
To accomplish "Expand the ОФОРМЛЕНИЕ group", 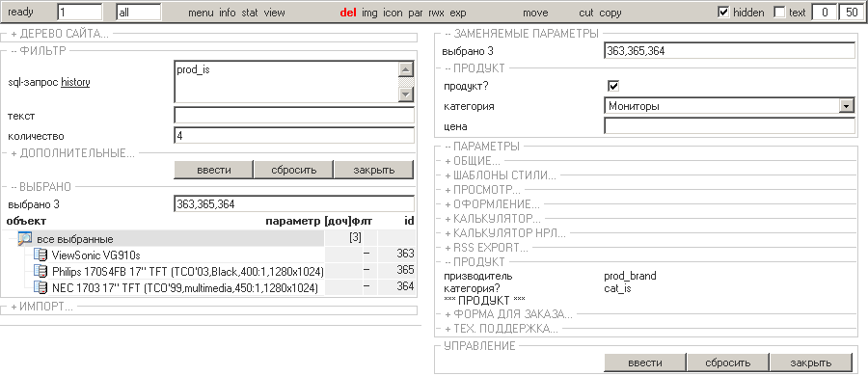I will point(492,204).
